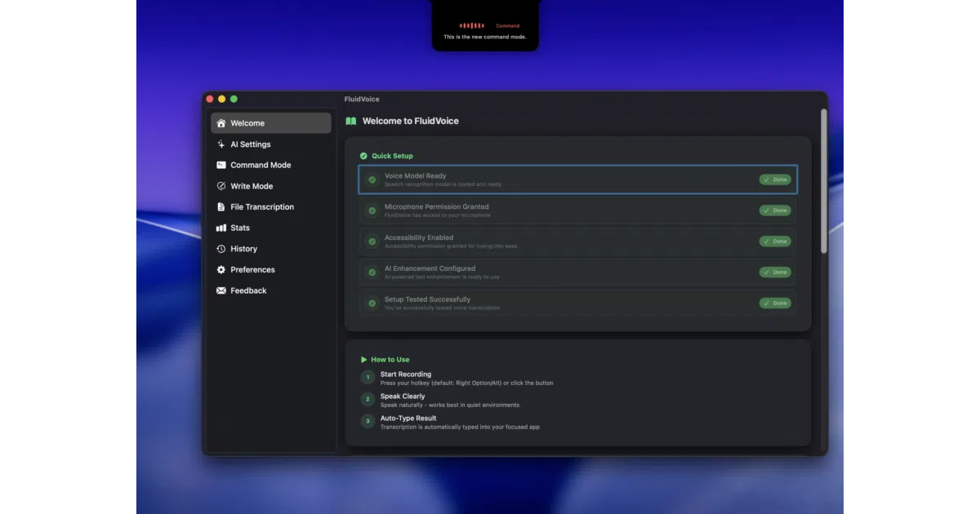Image resolution: width=980 pixels, height=514 pixels.
Task: Click the File Transcription document icon
Action: (220, 207)
